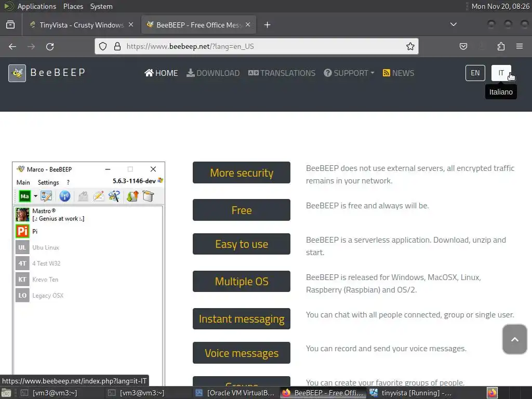Click the Multiple OS button

pos(242,281)
